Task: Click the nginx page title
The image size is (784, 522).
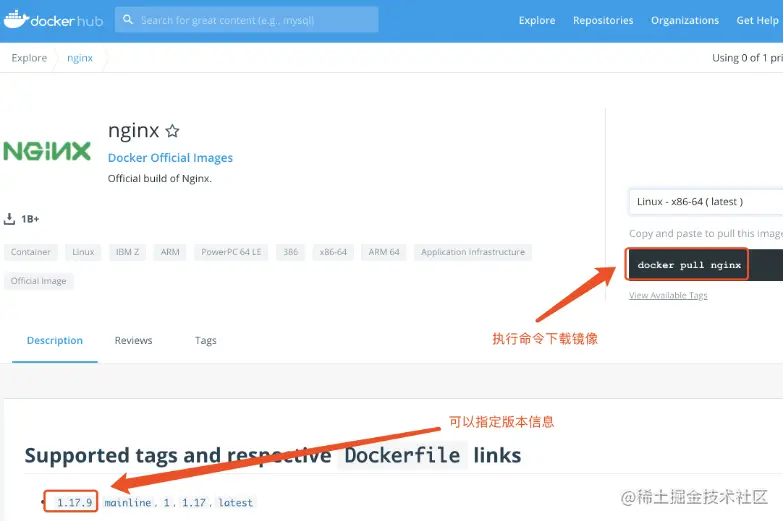Action: tap(134, 131)
